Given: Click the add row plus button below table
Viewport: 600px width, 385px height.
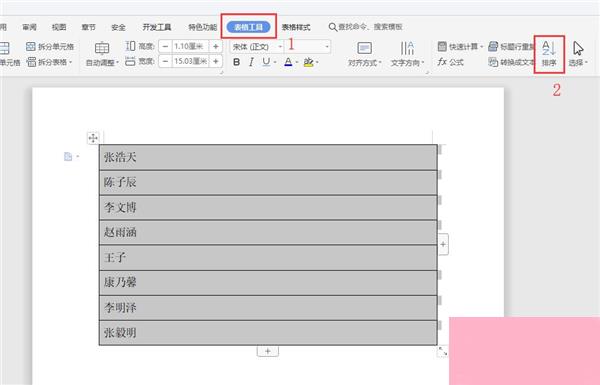Looking at the screenshot, I should pyautogui.click(x=268, y=351).
